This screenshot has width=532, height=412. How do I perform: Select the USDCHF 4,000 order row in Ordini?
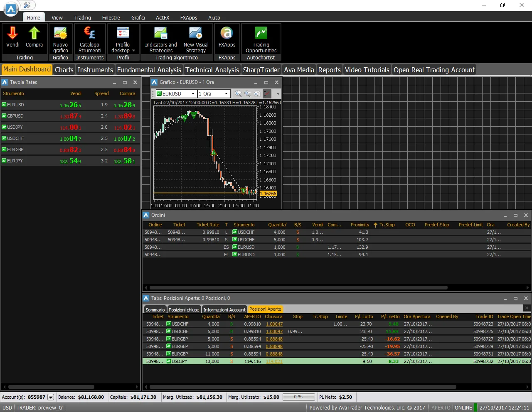coord(337,232)
